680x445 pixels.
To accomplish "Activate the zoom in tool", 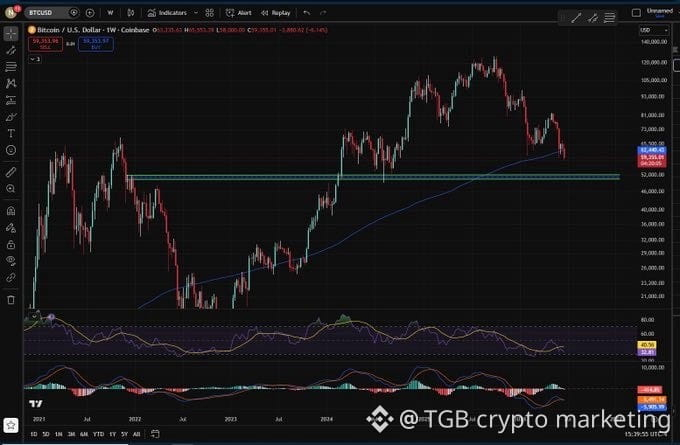I will tap(11, 189).
